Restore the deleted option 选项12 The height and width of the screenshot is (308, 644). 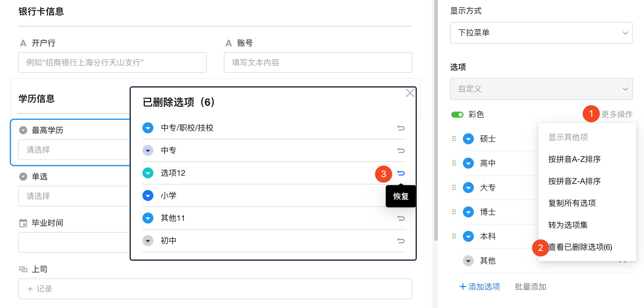pos(401,173)
